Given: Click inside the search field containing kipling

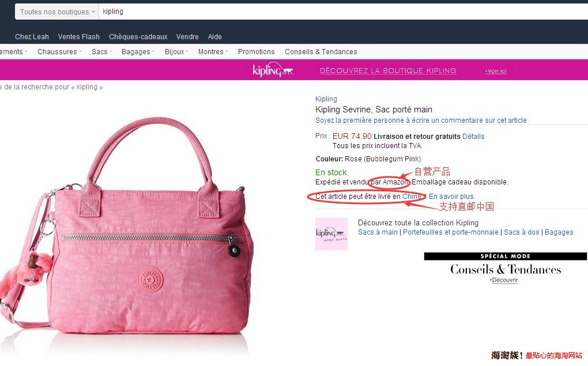Looking at the screenshot, I should click(x=343, y=12).
